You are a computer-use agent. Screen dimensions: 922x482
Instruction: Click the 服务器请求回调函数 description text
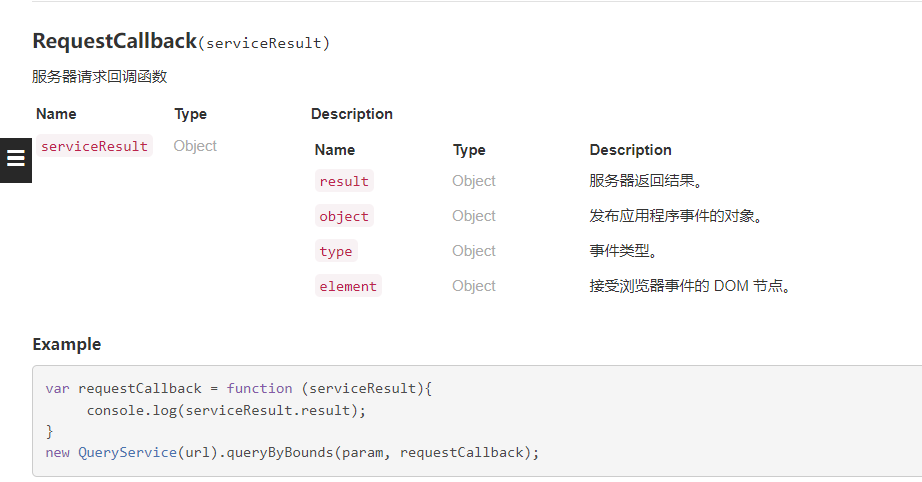(99, 76)
